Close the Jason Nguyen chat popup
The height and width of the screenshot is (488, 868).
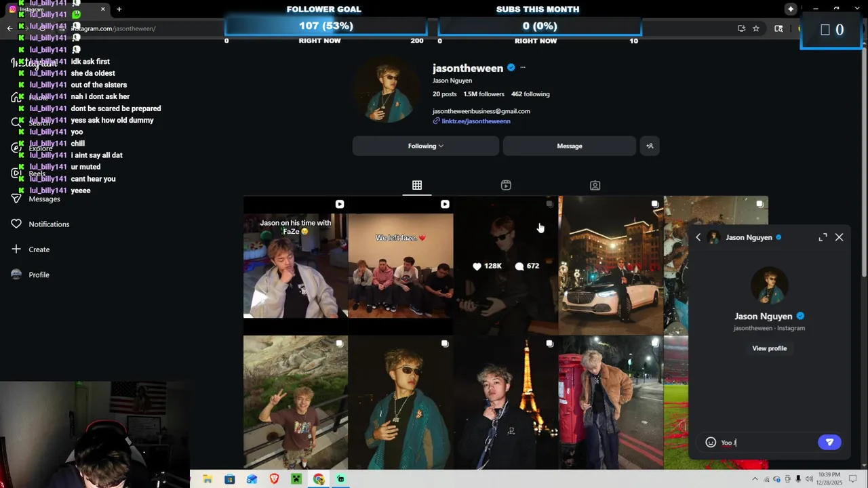pyautogui.click(x=839, y=237)
